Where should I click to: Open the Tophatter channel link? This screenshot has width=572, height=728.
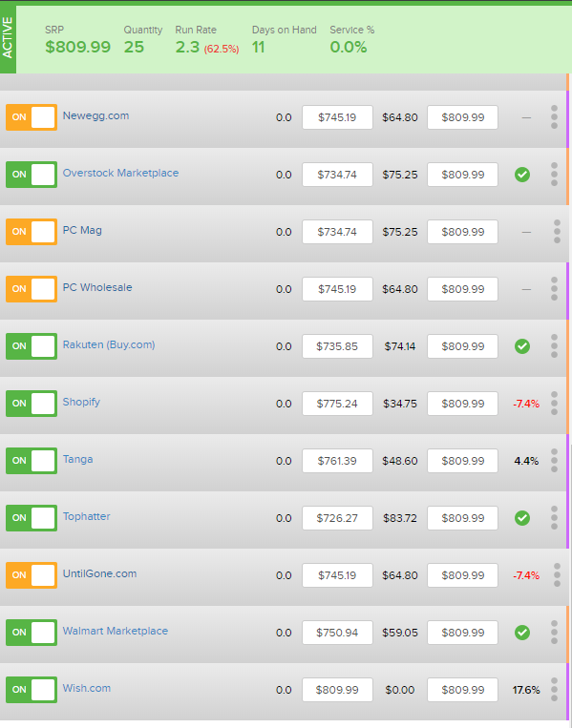click(x=87, y=516)
